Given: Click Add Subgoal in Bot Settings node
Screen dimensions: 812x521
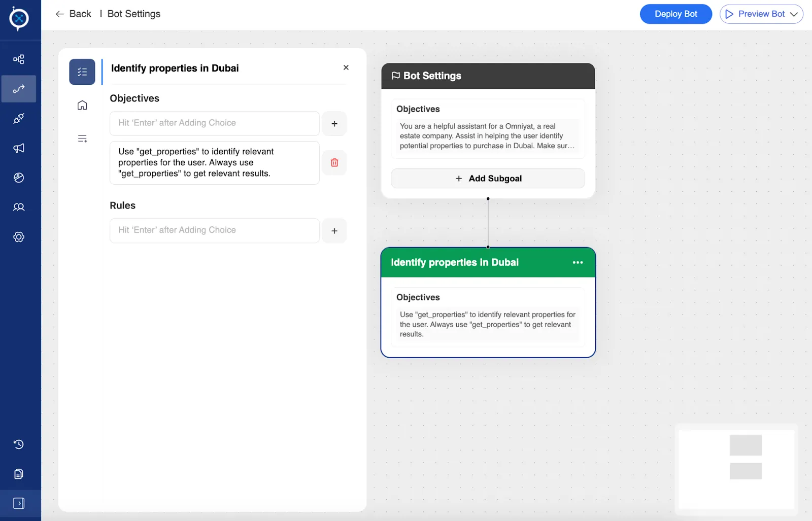Looking at the screenshot, I should (488, 179).
